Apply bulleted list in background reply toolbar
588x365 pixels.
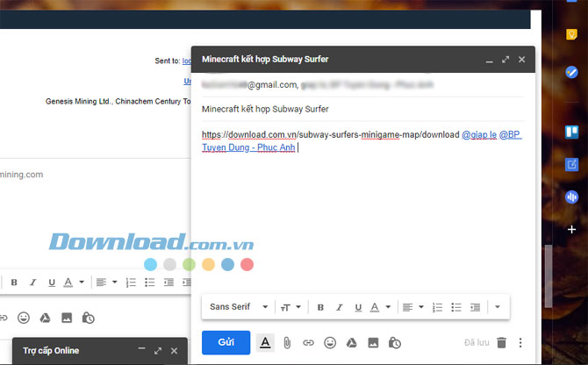(x=149, y=283)
